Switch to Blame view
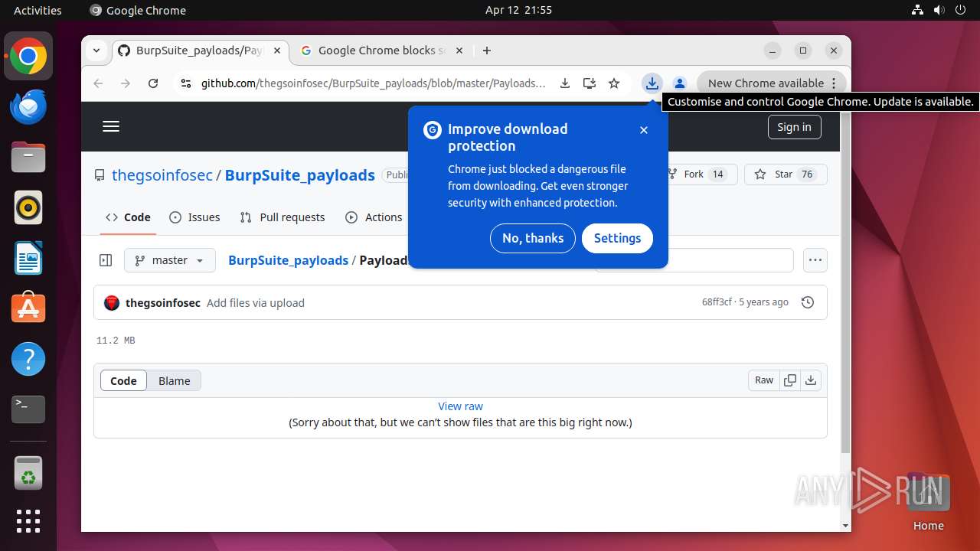Screen dimensions: 980x551 (175, 380)
